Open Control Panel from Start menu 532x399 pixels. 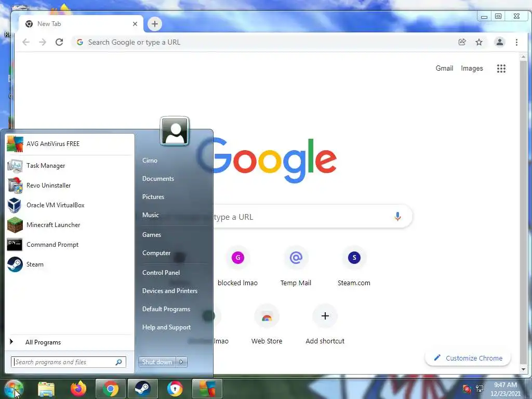161,273
